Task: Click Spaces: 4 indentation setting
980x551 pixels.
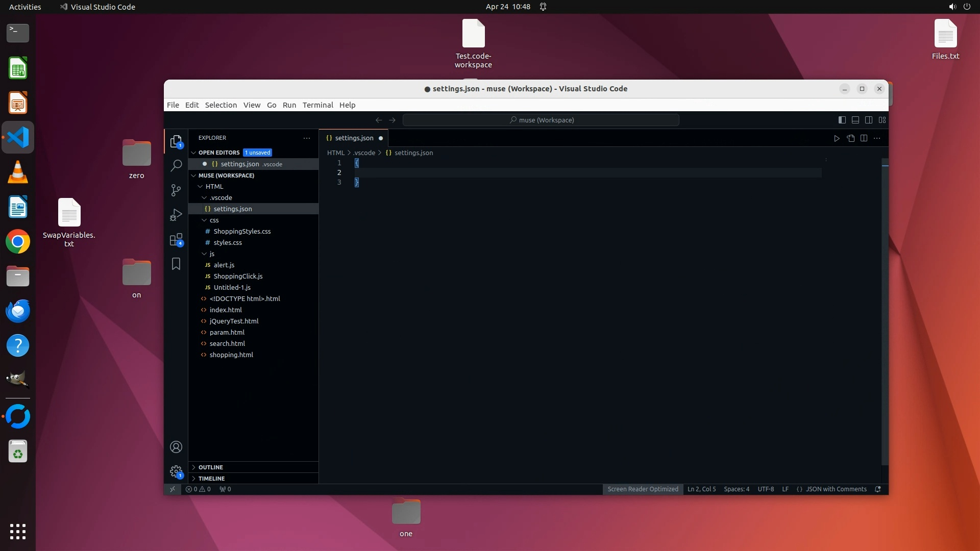Action: (736, 489)
